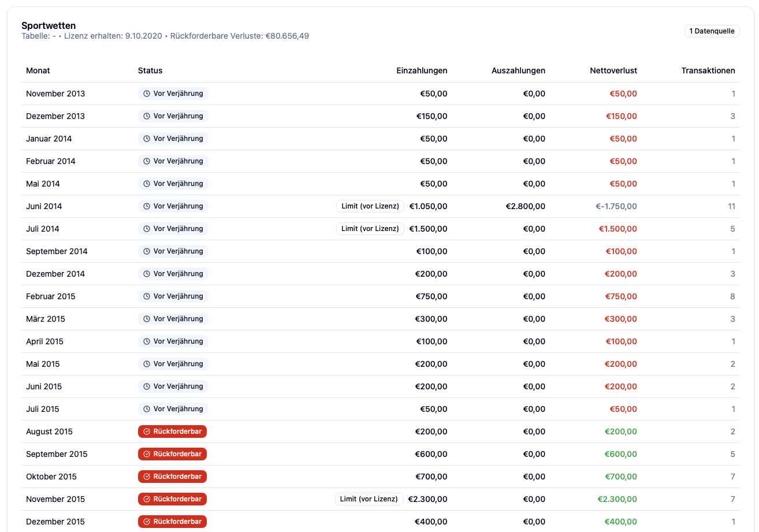Click the clock icon on Juli 2015's status label

point(146,409)
